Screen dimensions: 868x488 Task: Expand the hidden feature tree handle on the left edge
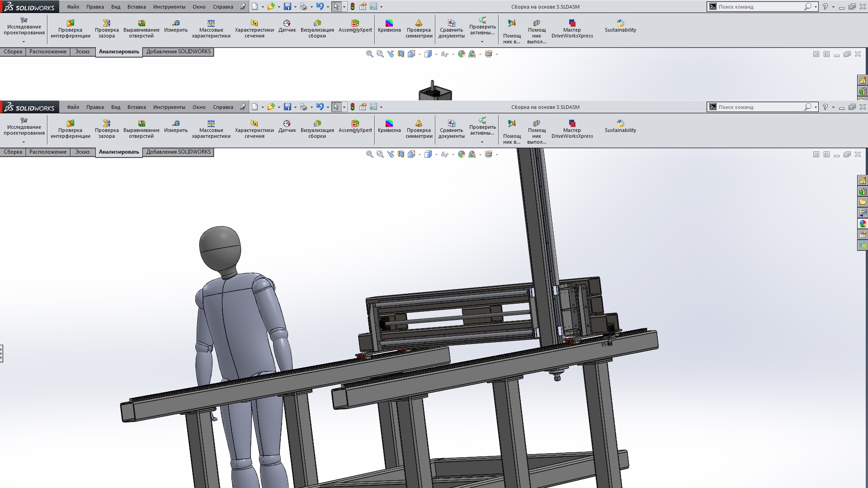coord(1,353)
